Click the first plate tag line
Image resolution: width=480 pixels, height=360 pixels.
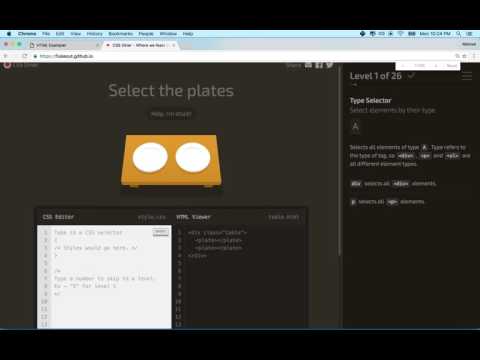219,240
